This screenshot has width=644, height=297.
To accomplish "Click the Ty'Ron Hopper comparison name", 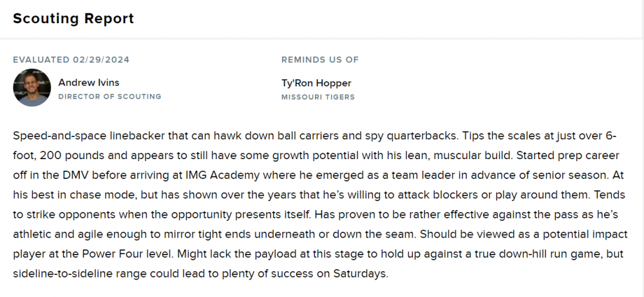I will pos(316,82).
